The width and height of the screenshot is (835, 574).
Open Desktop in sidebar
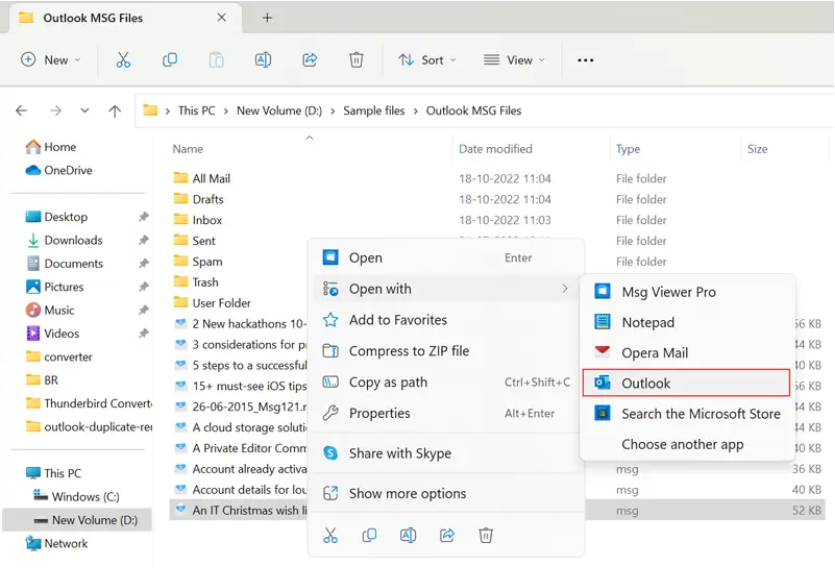coord(56,217)
